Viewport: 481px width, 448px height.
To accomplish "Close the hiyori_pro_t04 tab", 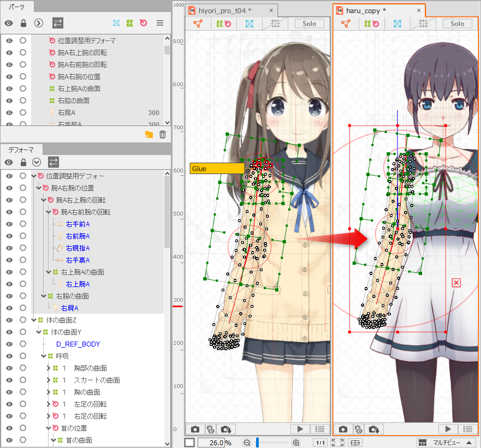I will (271, 10).
